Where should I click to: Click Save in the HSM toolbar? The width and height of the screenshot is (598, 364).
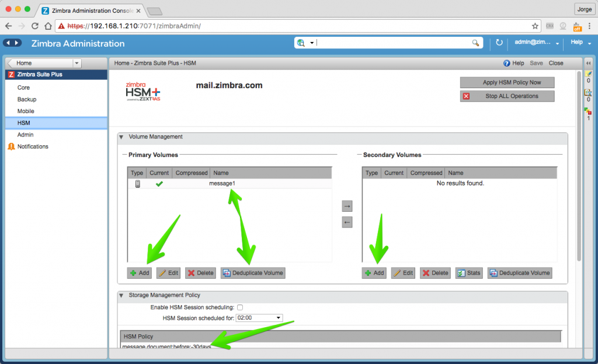(x=536, y=63)
